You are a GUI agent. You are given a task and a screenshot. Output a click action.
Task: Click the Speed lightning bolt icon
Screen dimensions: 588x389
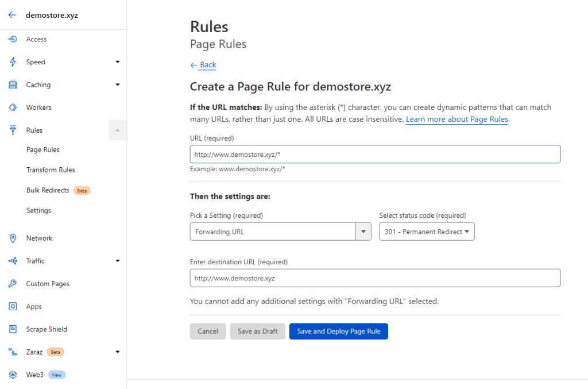[x=13, y=62]
